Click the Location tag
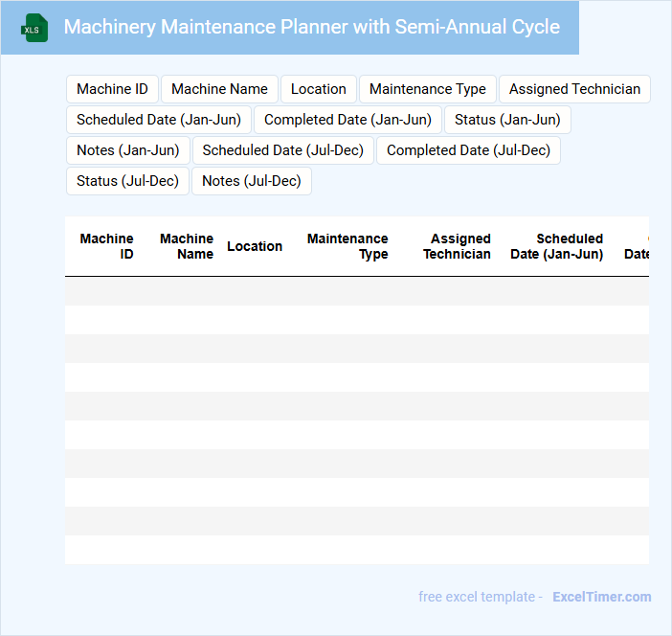The height and width of the screenshot is (636, 672). (318, 89)
